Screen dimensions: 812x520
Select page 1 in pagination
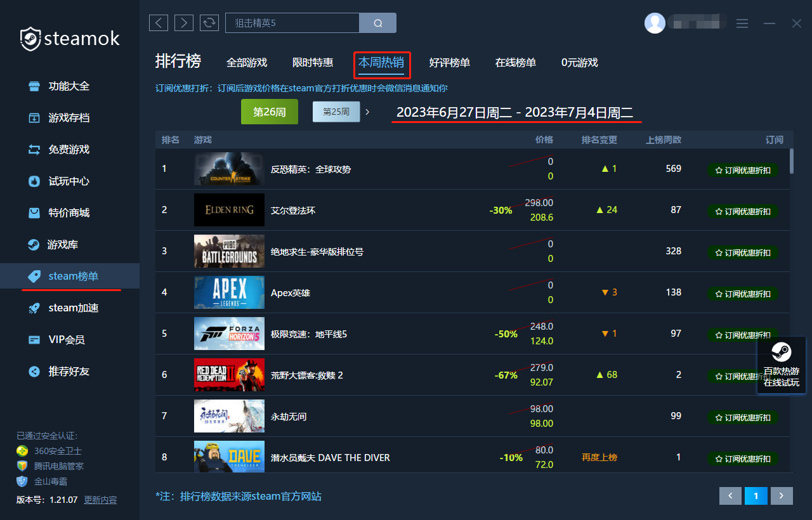[x=756, y=496]
